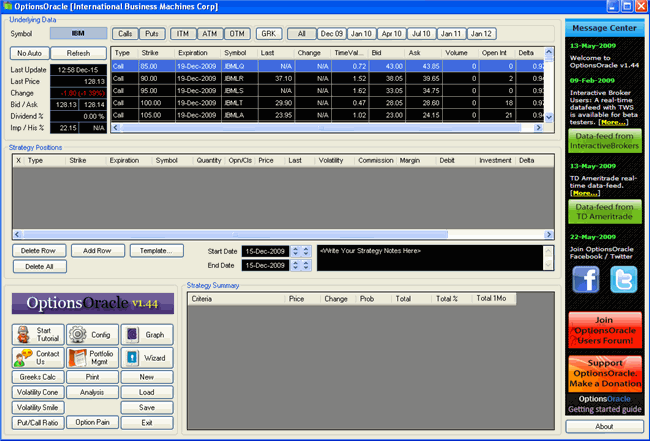Toggle the Puts filter
Viewport: 650px width, 441px height.
pos(153,33)
